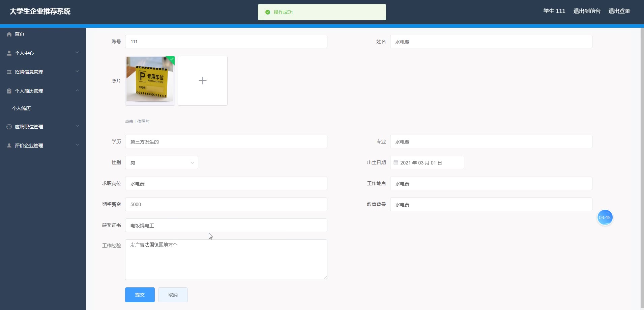Open the 评价企业管理 sidebar menu
Image resolution: width=644 pixels, height=310 pixels.
tap(43, 146)
